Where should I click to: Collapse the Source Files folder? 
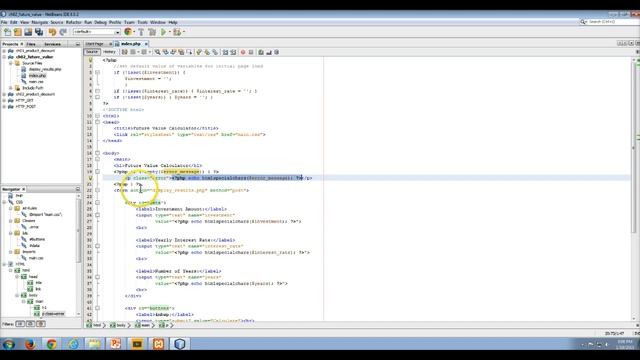[11, 63]
